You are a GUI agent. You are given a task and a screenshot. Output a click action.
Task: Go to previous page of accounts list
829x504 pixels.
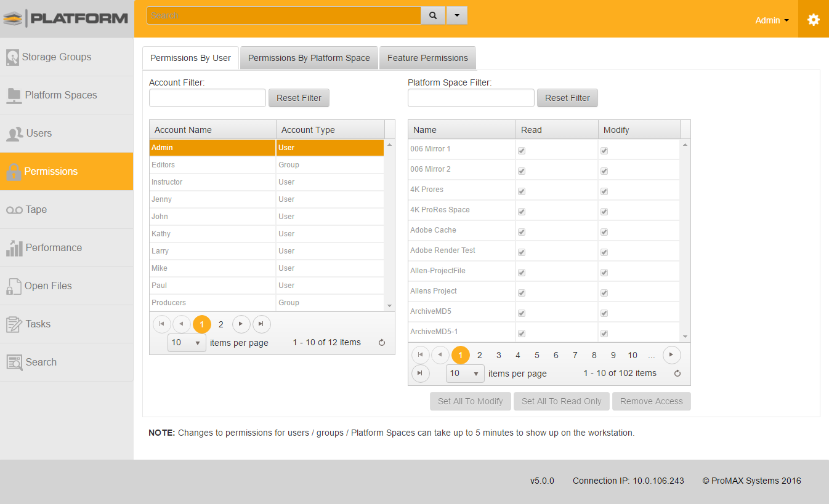tap(182, 324)
